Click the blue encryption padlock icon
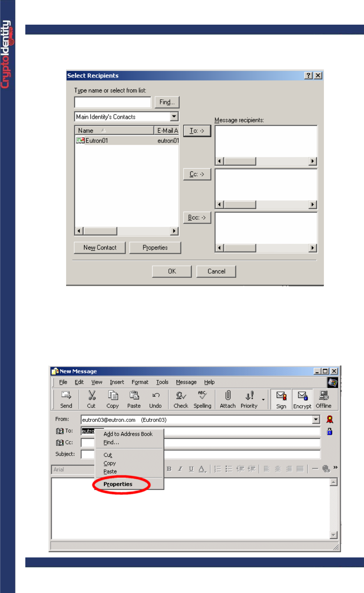The width and height of the screenshot is (364, 593). (330, 431)
